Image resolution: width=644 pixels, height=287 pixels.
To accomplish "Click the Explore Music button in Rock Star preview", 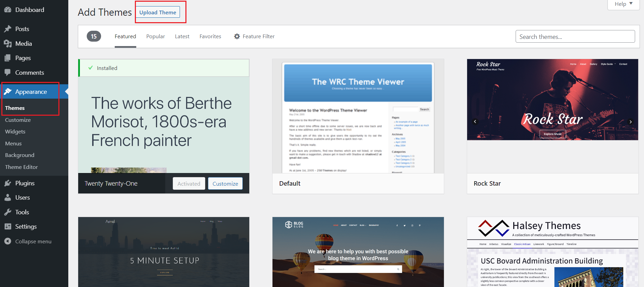I will 552,134.
